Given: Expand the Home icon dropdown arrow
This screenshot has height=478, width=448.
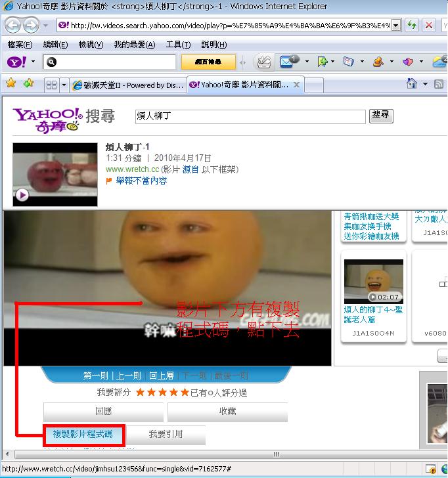Looking at the screenshot, I should 425,84.
